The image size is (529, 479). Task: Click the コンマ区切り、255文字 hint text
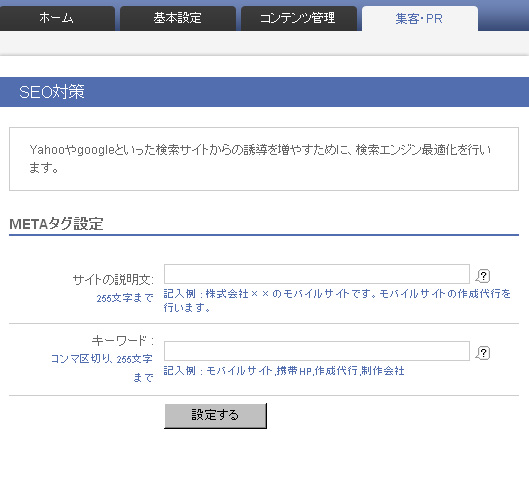point(102,359)
